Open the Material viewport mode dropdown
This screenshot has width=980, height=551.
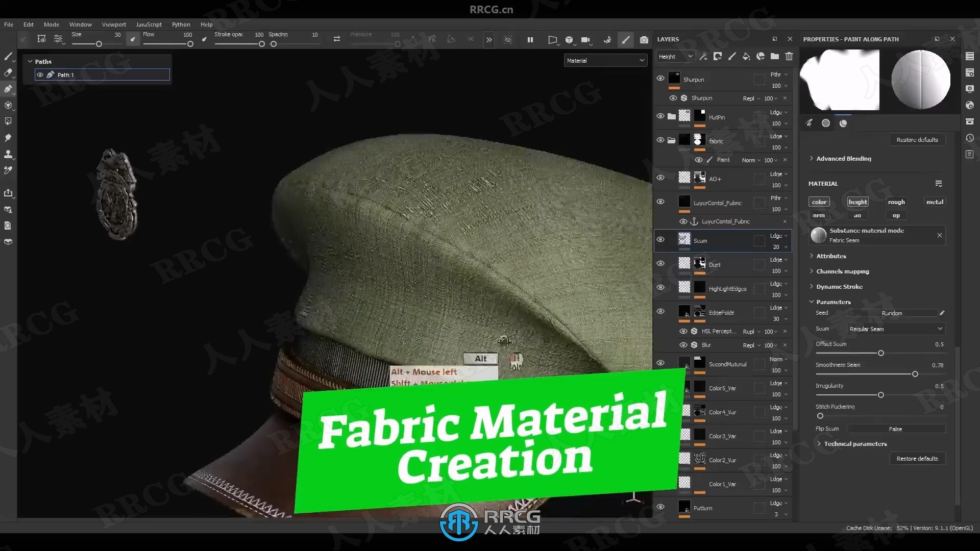point(605,60)
